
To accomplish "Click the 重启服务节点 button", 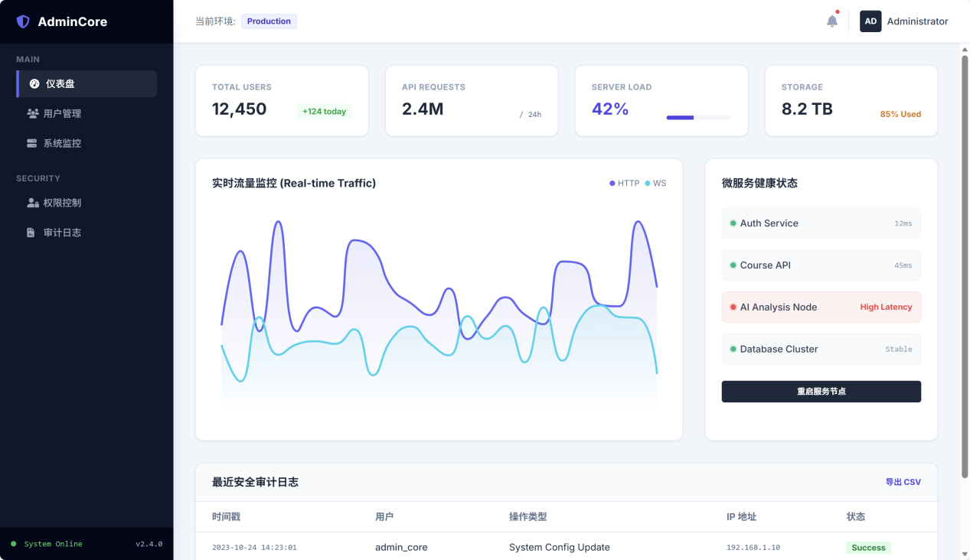I will (821, 392).
